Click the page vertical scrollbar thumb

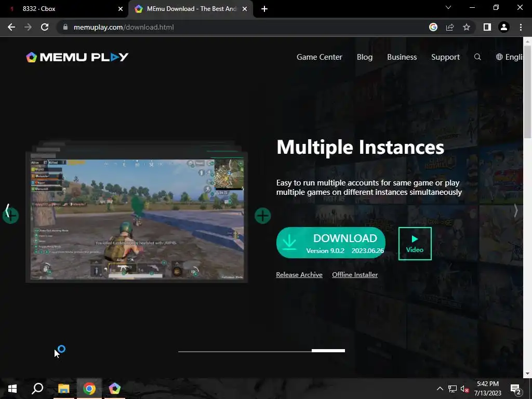pyautogui.click(x=527, y=91)
